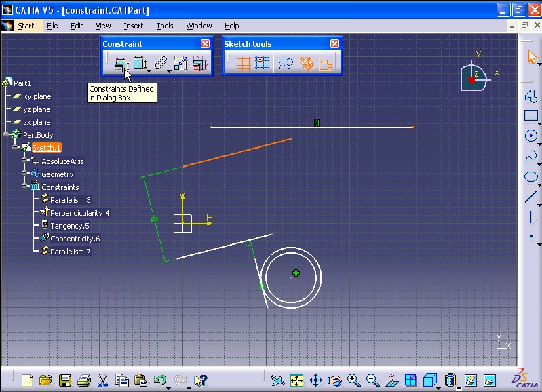Select Concentricity.6 constraint
Image resolution: width=542 pixels, height=392 pixels.
(x=75, y=239)
